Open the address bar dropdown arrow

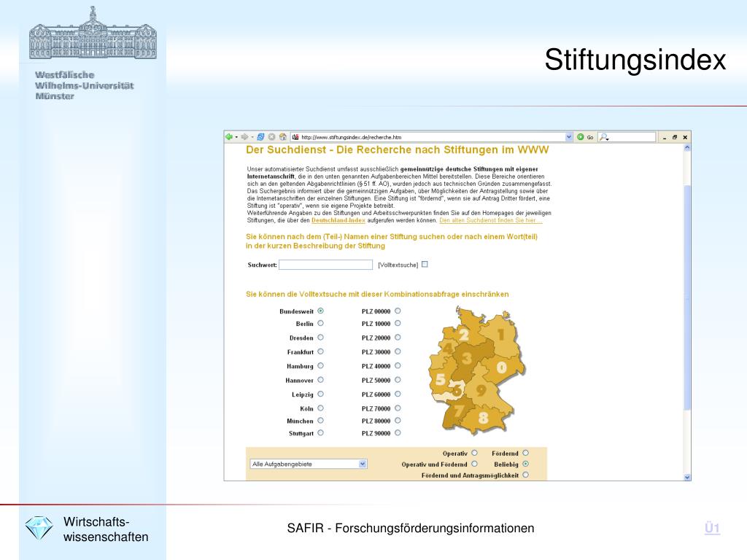pyautogui.click(x=569, y=137)
